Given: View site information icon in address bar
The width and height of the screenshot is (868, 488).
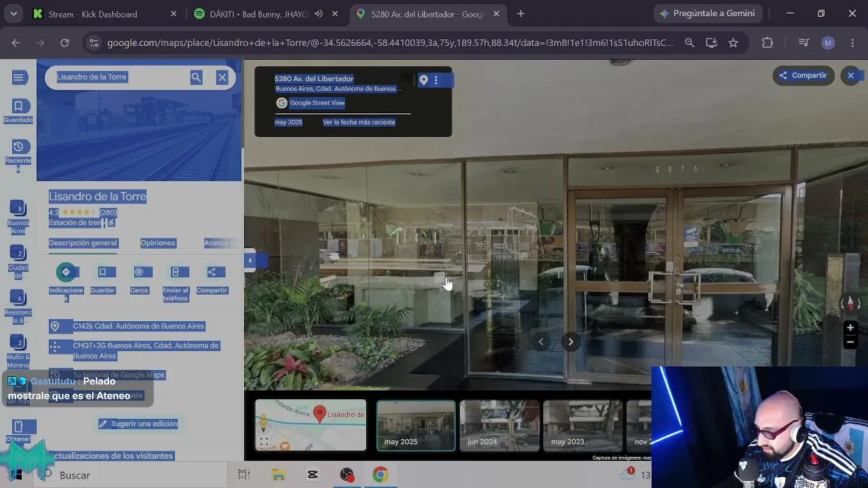Looking at the screenshot, I should pyautogui.click(x=94, y=43).
